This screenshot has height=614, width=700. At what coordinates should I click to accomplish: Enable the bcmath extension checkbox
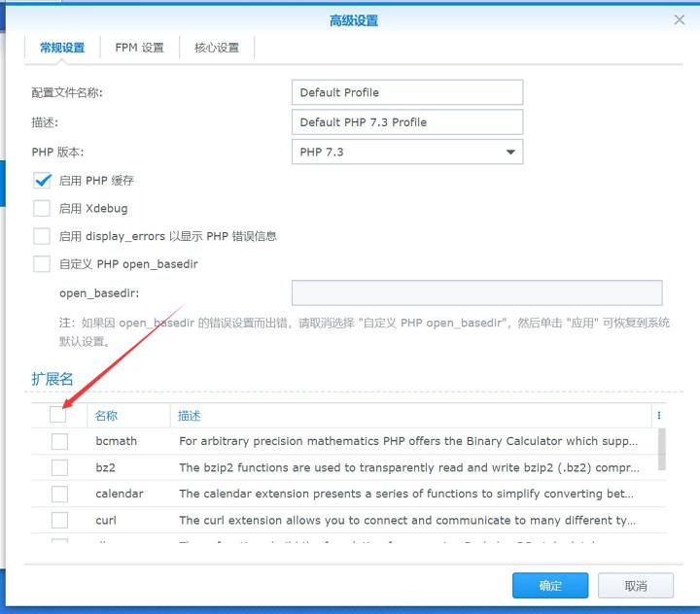[60, 441]
